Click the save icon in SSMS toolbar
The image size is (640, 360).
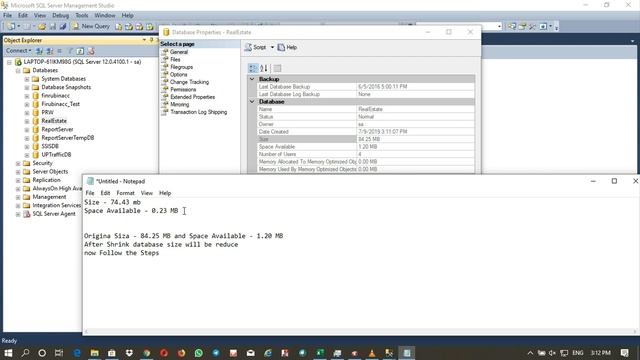(x=53, y=27)
